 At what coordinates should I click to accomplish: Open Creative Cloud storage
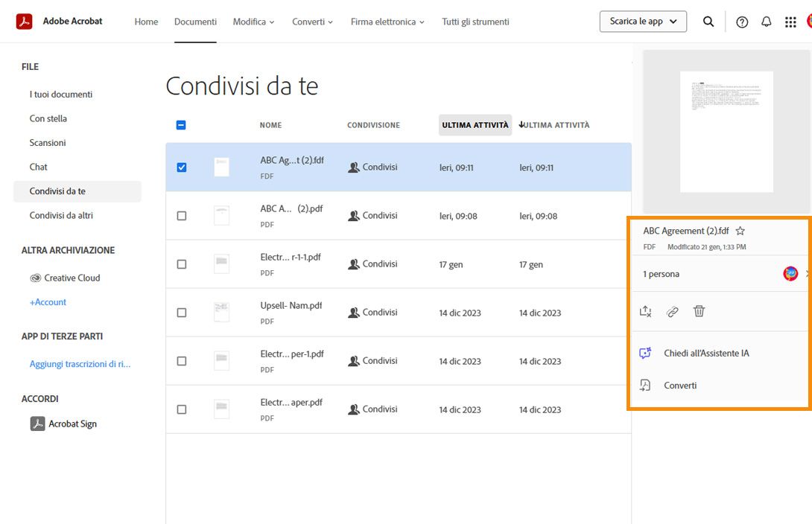click(x=71, y=278)
